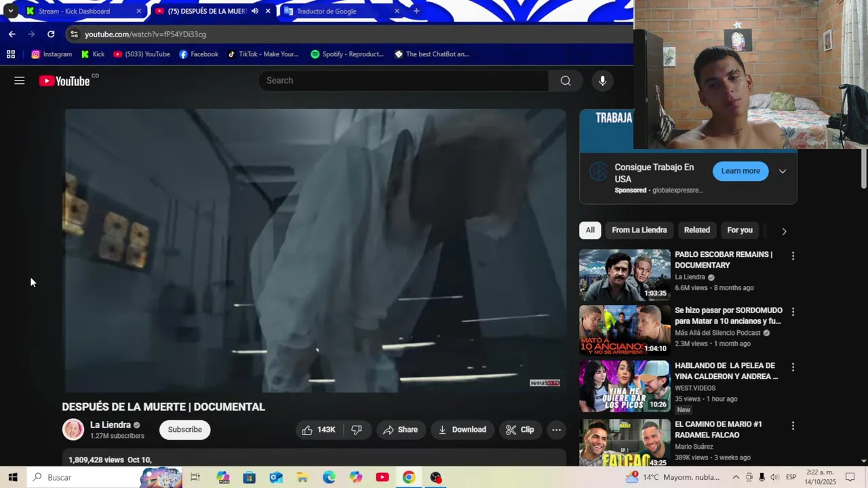Viewport: 868px width, 488px height.
Task: Expand the sponsored ad chevron
Action: click(x=783, y=171)
